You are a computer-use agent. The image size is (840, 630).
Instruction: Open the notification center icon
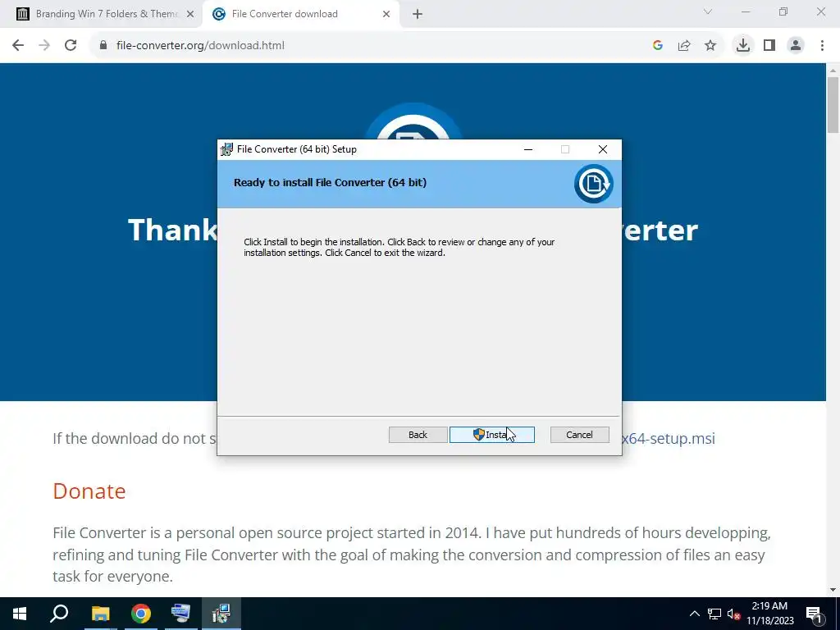pyautogui.click(x=813, y=614)
